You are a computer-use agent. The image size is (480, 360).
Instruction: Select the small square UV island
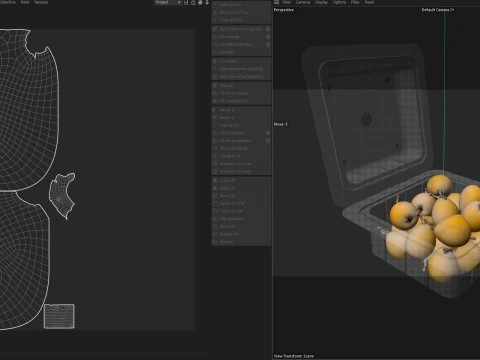pos(59,316)
